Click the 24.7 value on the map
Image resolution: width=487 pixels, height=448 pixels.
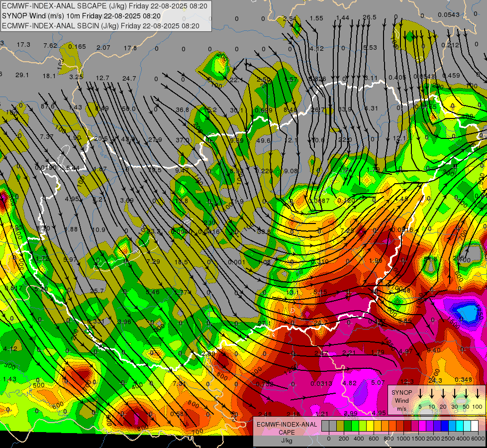pyautogui.click(x=129, y=78)
